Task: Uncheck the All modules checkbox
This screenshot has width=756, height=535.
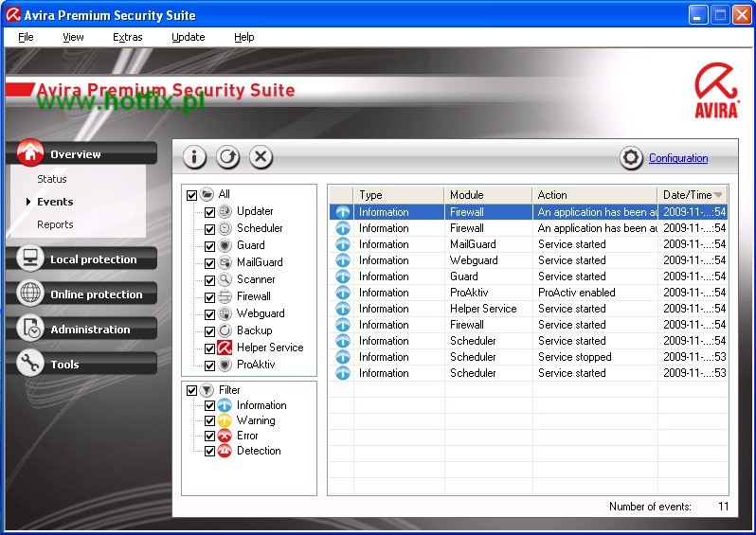Action: [192, 195]
